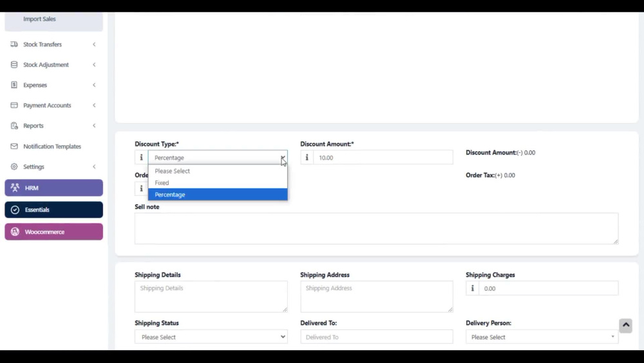Click the Woocommerce WordPress icon

coord(15,231)
